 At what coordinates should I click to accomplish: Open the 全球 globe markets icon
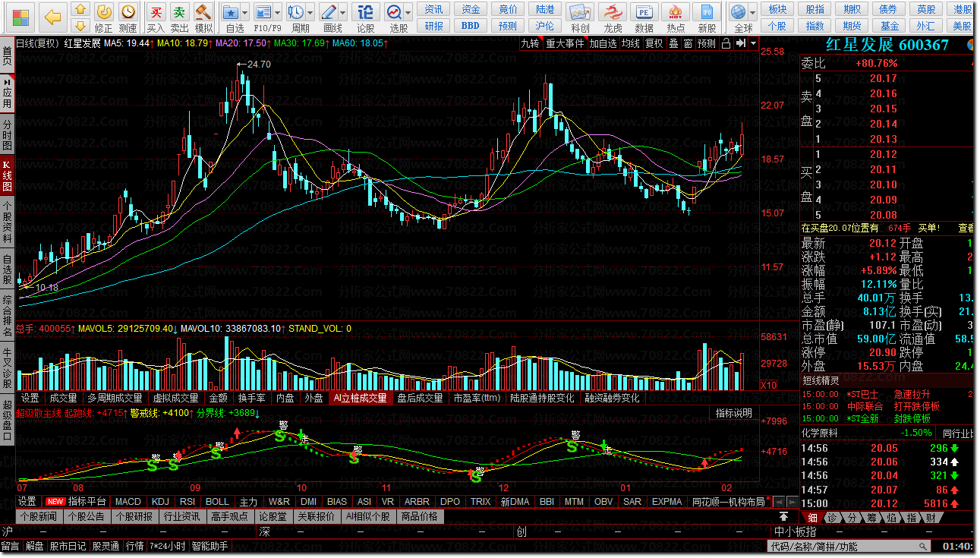coord(739,11)
